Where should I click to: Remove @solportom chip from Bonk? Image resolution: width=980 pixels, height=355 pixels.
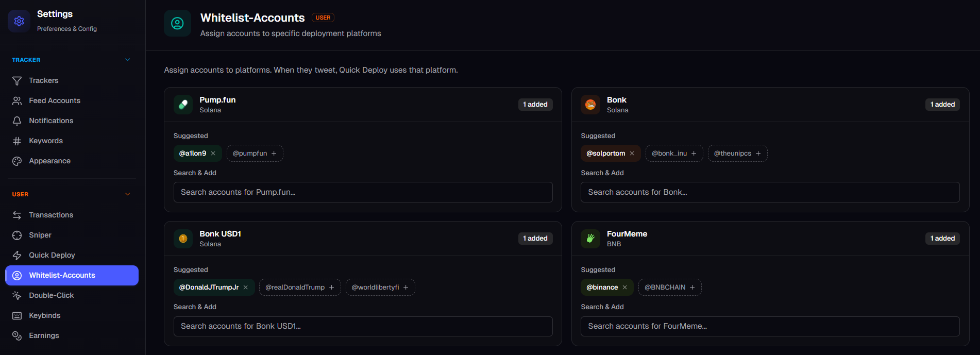click(632, 154)
